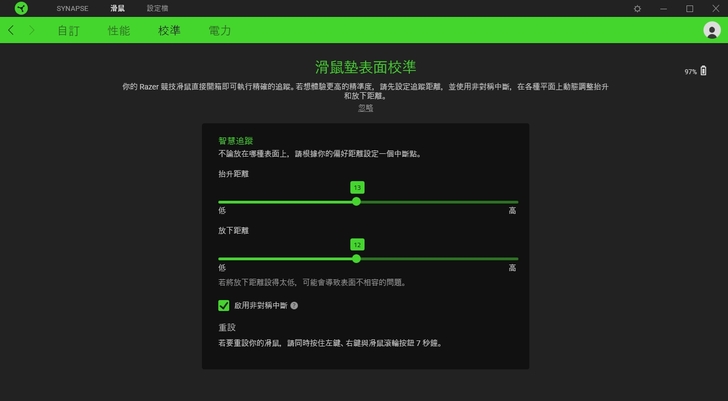Screen dimensions: 728x401
Task: Open the user account profile icon
Action: point(712,30)
